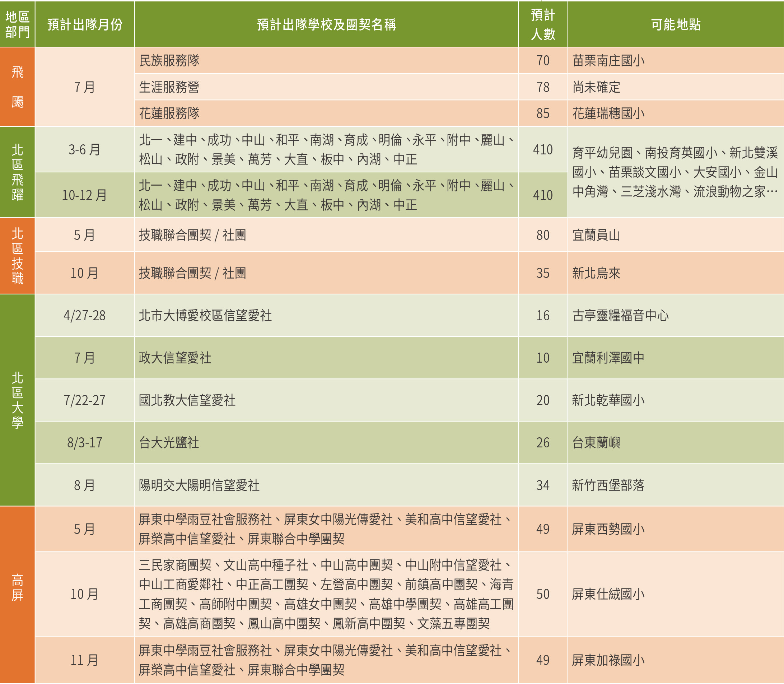Click 北市大博愛校區信望愛社 cell
Screen dimensions: 784x684
(x=326, y=315)
